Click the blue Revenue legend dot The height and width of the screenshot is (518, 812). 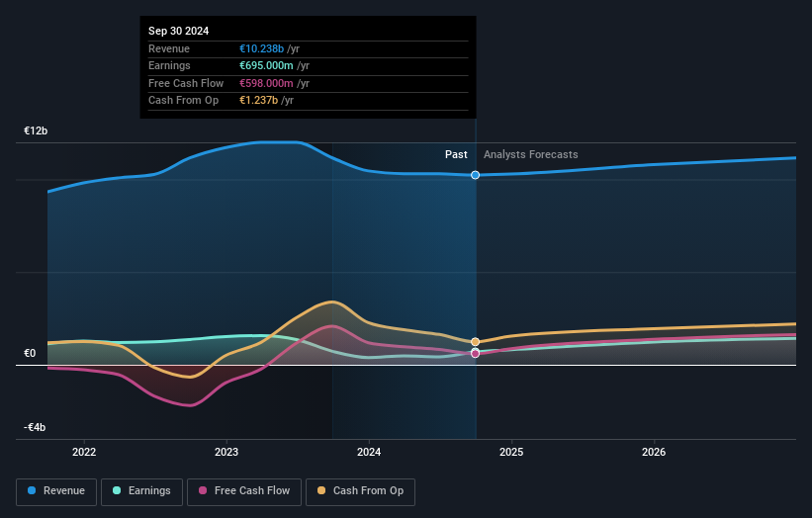(32, 490)
